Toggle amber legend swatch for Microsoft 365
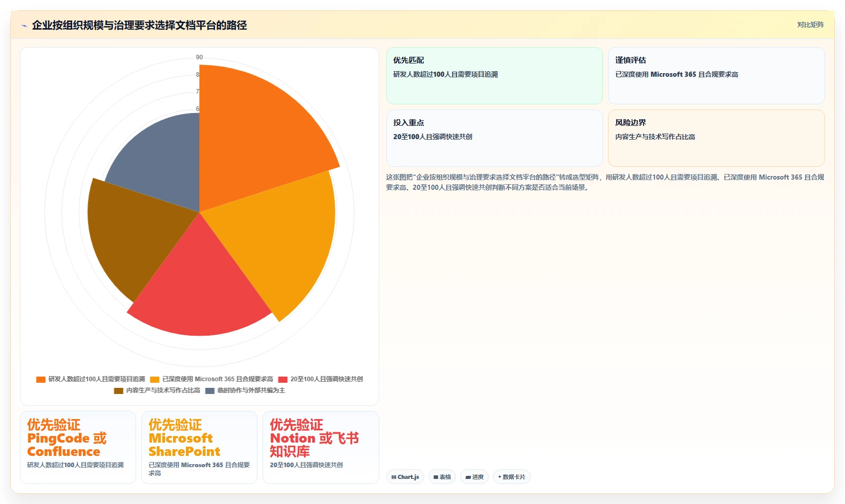Screen dimensions: 845x504 (x=155, y=379)
